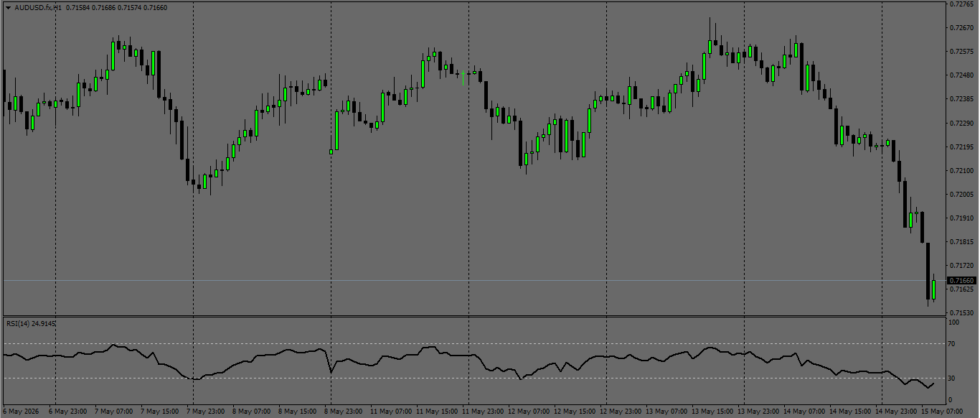Click the triangle arrow beside AUDUSD.fx,H1
Screen dimensions: 980x418
pos(8,7)
